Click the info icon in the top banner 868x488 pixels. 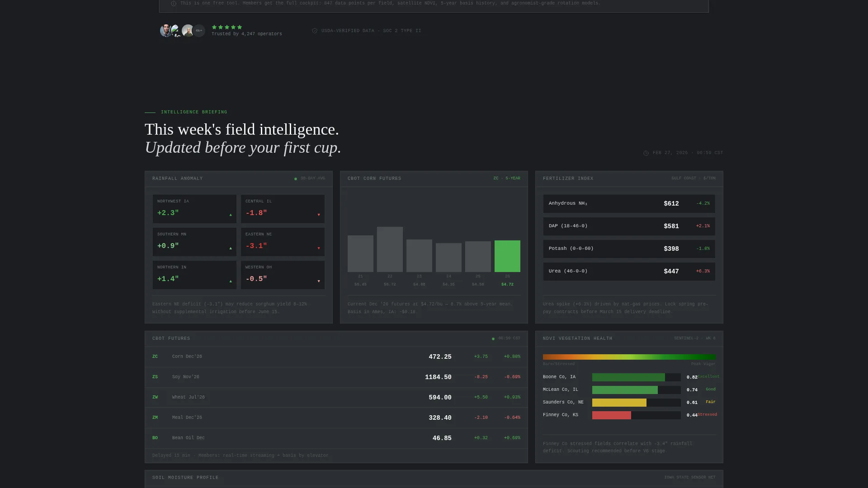point(174,4)
